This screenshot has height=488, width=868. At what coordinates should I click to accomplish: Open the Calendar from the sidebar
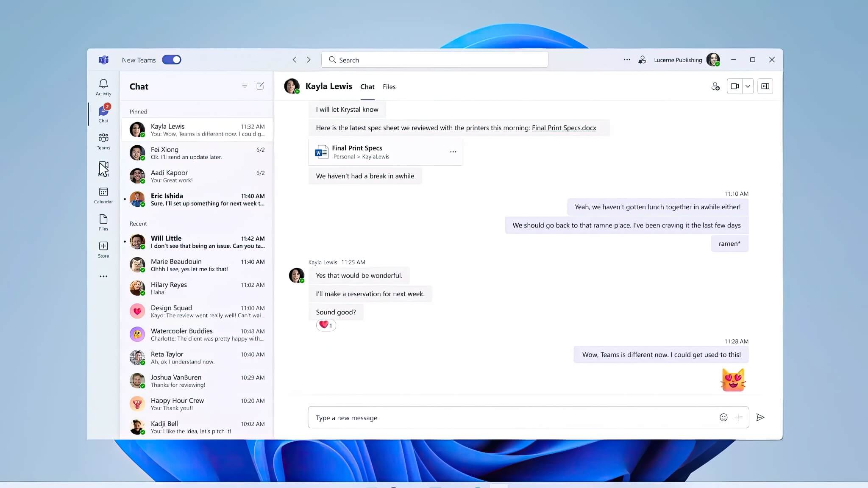tap(103, 195)
